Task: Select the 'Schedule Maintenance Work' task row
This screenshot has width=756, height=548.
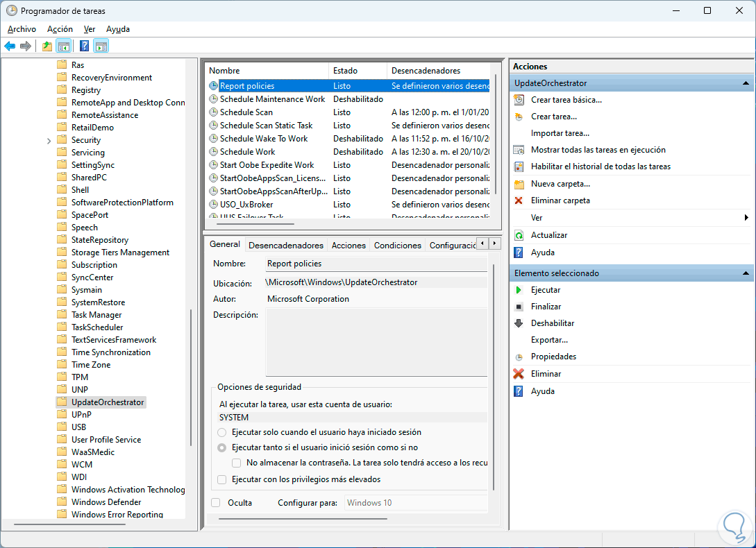Action: pyautogui.click(x=349, y=99)
